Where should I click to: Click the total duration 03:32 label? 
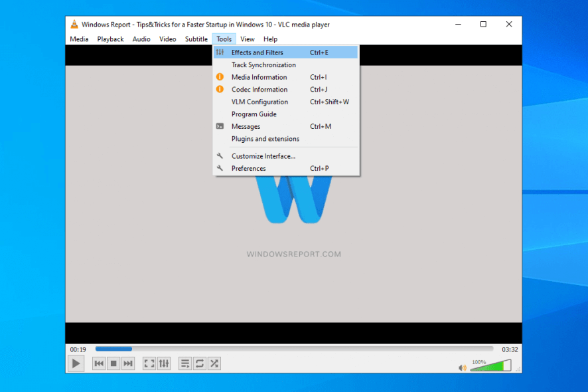510,349
